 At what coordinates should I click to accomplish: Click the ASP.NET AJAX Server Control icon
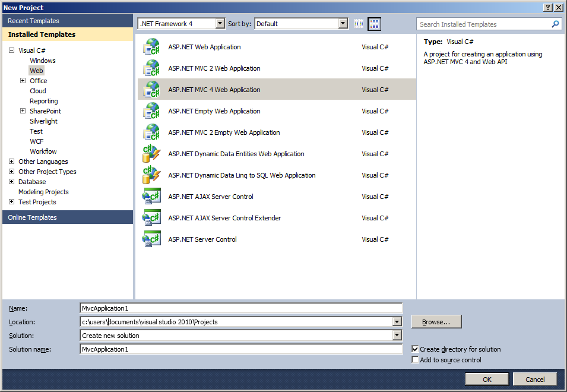click(x=151, y=197)
